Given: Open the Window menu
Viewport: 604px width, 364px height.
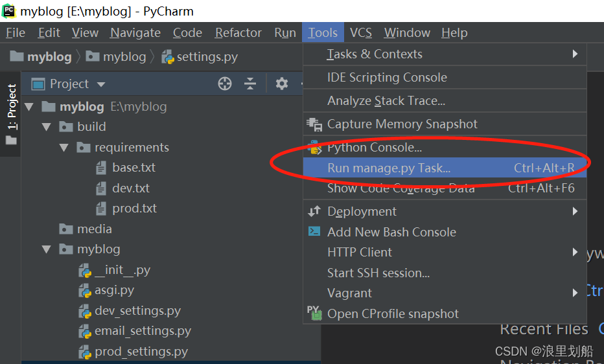Looking at the screenshot, I should (x=407, y=32).
